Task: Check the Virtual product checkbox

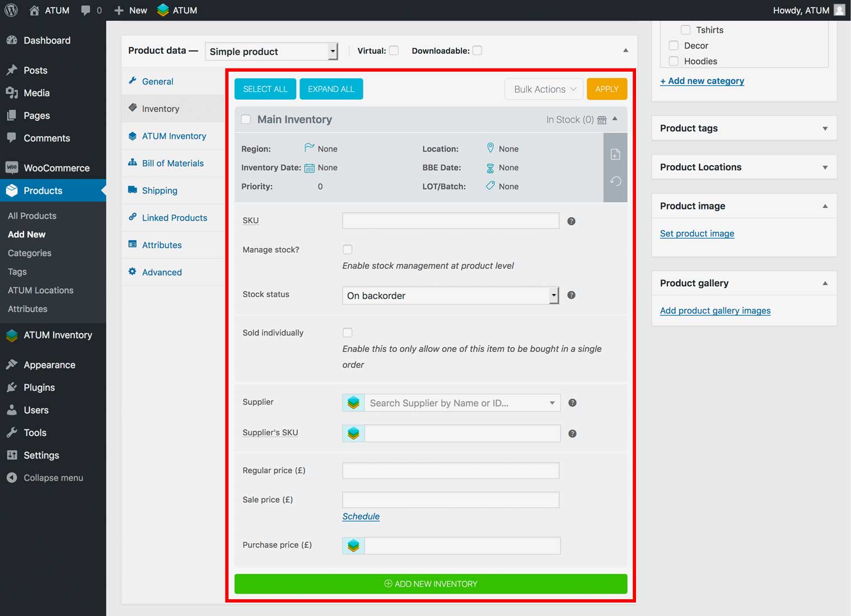Action: pyautogui.click(x=394, y=50)
